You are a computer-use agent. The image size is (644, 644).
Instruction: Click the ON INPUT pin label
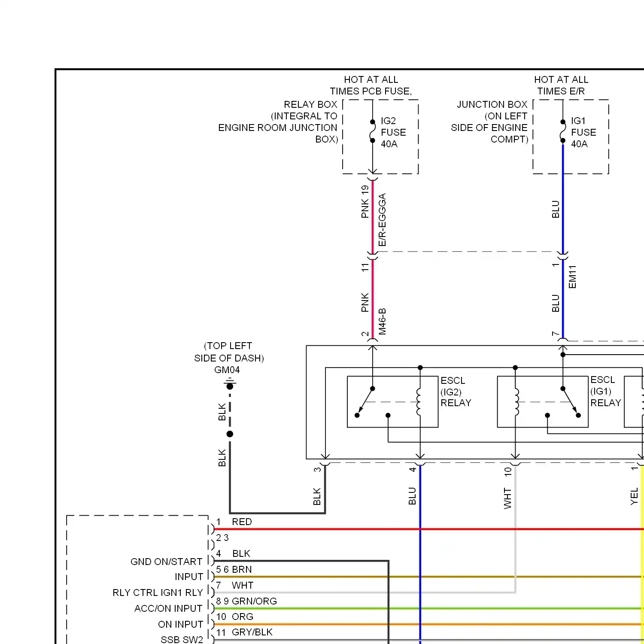tap(180, 624)
